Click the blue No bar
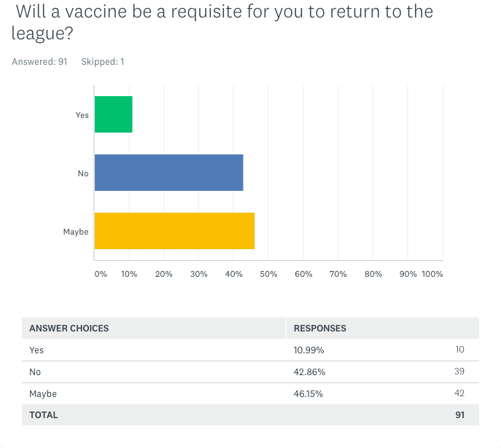The image size is (501, 448). [x=168, y=173]
